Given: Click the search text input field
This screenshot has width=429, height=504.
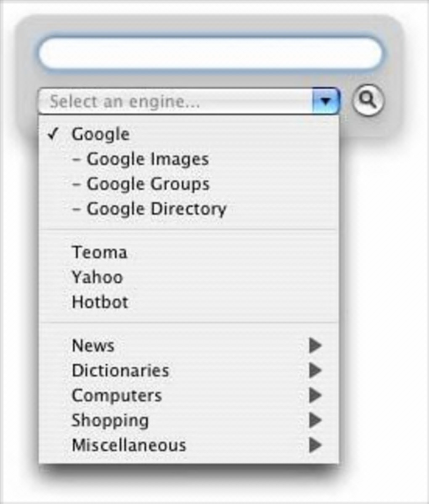Looking at the screenshot, I should [210, 53].
